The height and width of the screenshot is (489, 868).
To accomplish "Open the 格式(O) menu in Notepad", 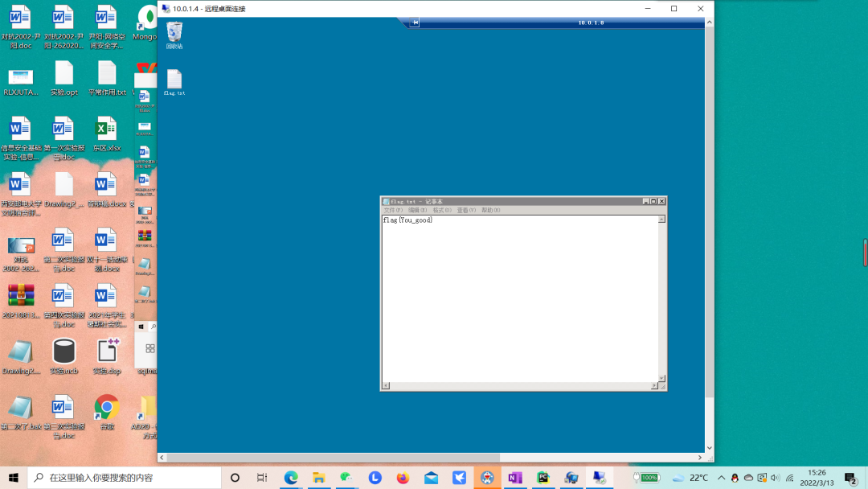I will [x=442, y=211].
